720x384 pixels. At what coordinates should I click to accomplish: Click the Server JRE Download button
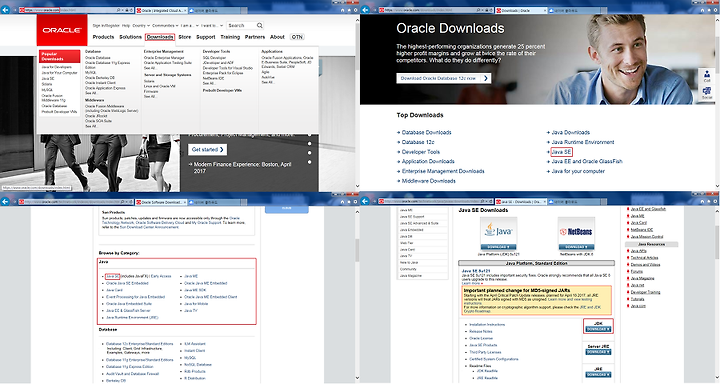point(598,352)
